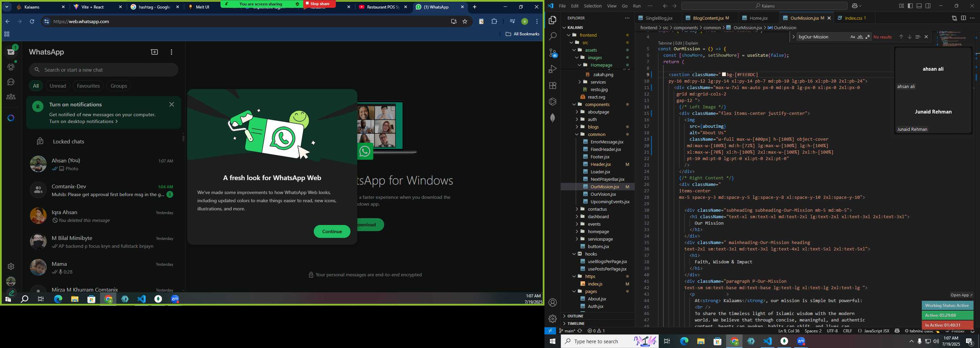The image size is (980, 348).
Task: Click the #FEEBDC color swatch in code
Action: tap(724, 74)
